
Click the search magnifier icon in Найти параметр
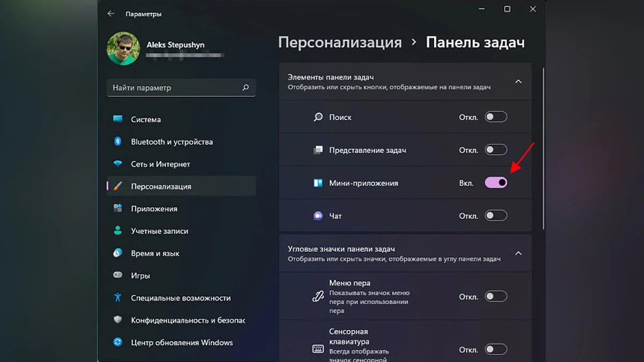(245, 87)
